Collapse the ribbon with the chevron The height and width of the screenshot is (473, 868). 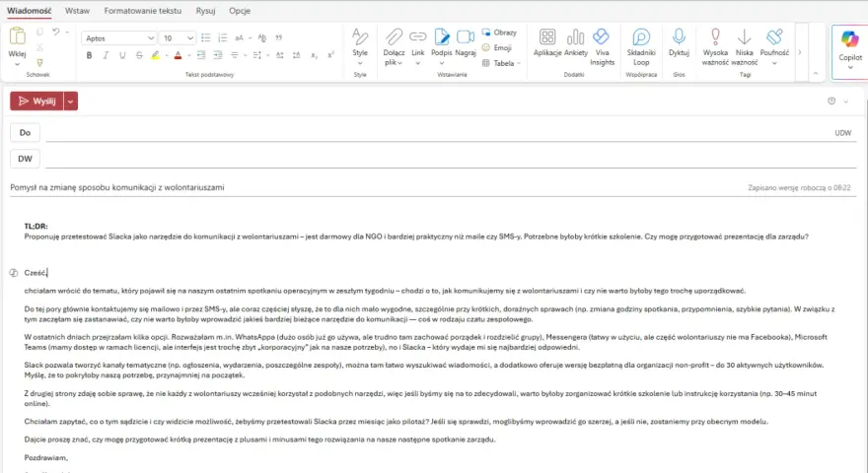click(816, 74)
